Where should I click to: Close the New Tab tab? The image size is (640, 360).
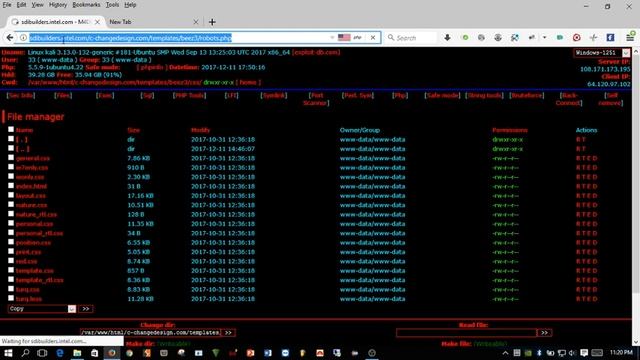click(196, 22)
